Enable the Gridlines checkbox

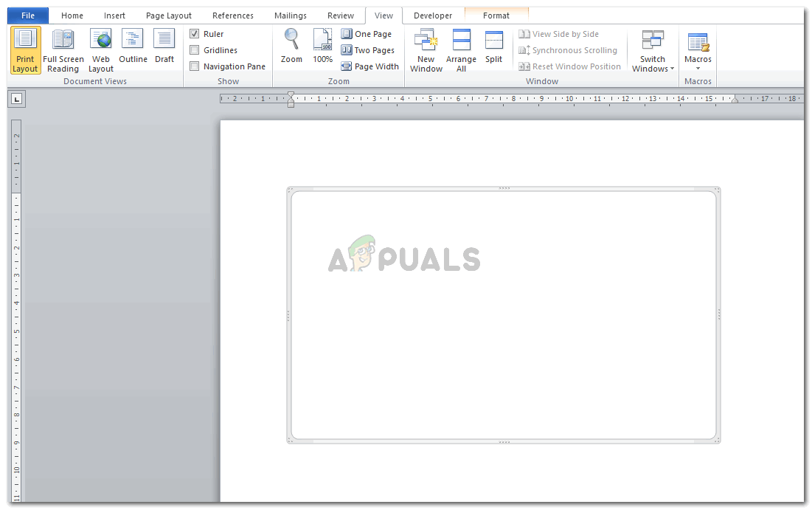coord(195,49)
